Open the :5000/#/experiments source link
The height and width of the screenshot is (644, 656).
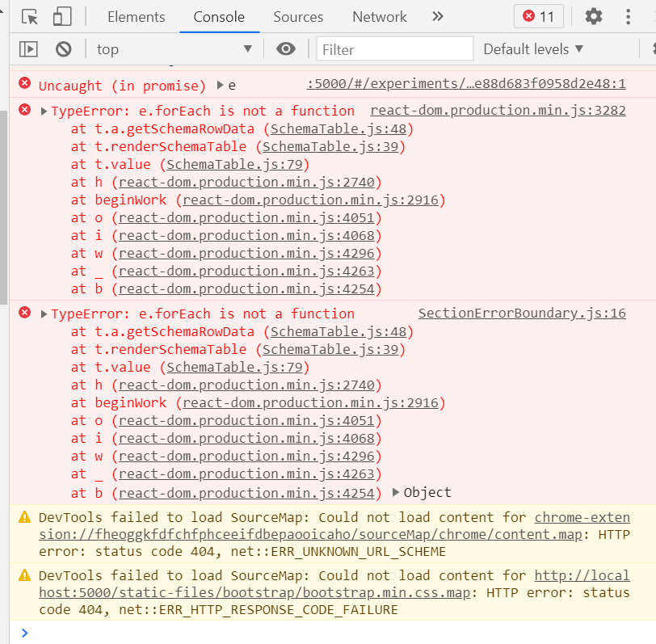[x=466, y=84]
